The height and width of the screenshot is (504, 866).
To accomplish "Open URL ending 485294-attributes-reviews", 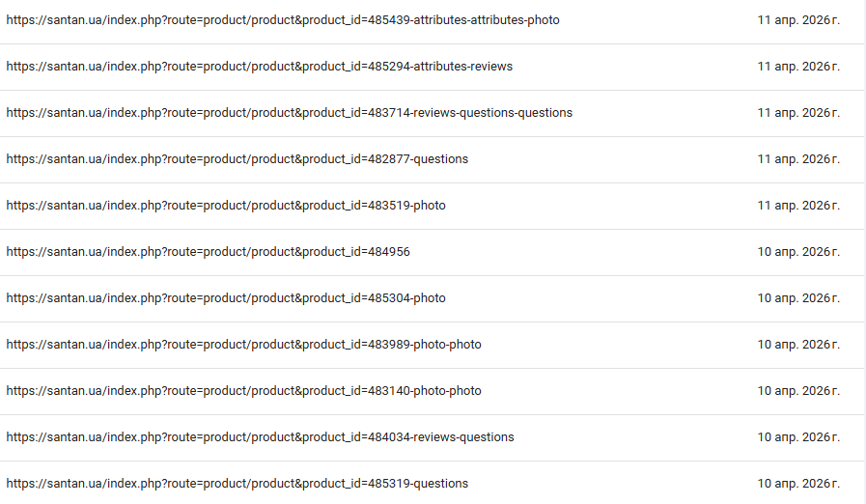I will pyautogui.click(x=260, y=67).
